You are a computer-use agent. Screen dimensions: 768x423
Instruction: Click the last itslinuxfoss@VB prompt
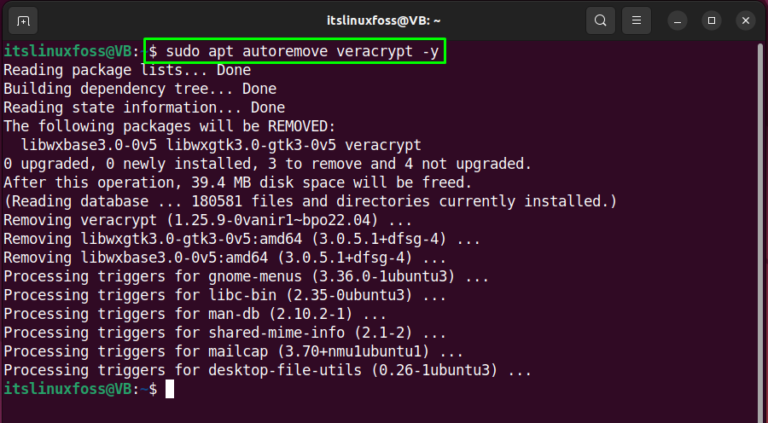coord(68,389)
